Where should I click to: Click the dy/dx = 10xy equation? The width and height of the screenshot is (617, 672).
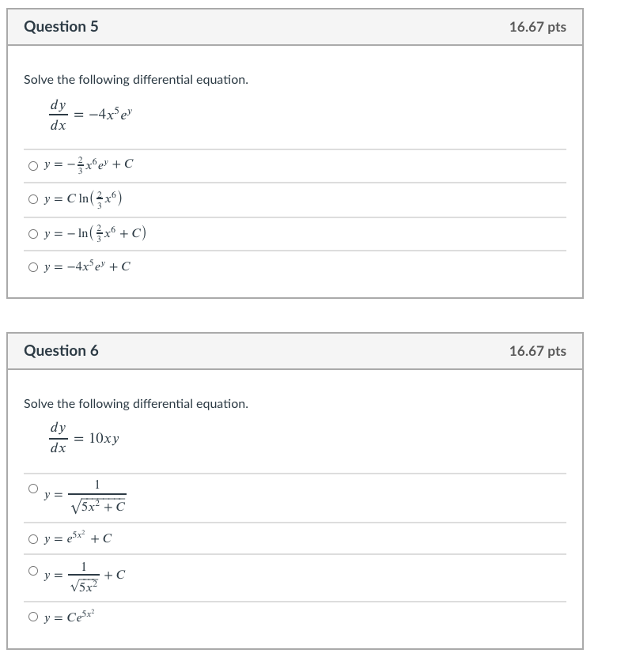point(83,437)
